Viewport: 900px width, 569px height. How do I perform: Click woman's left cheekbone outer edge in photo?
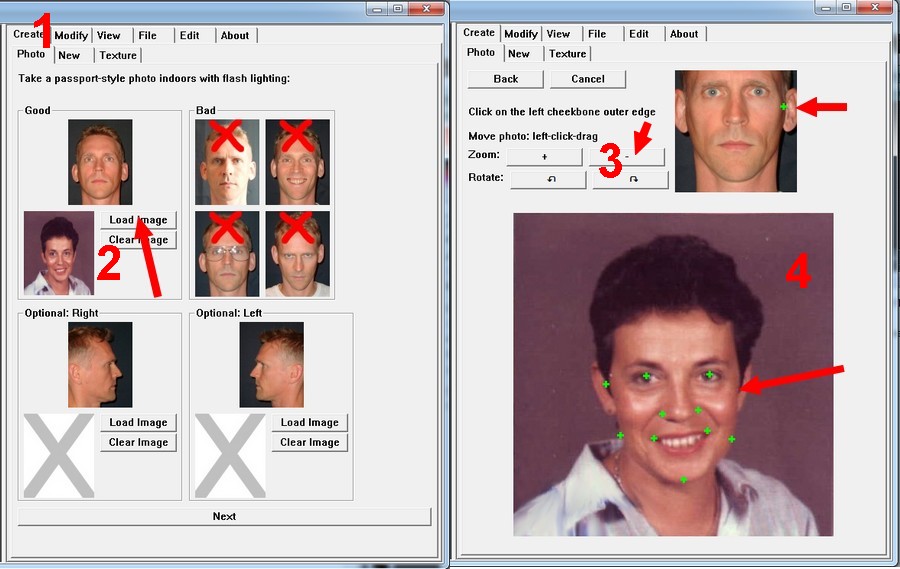pyautogui.click(x=739, y=389)
